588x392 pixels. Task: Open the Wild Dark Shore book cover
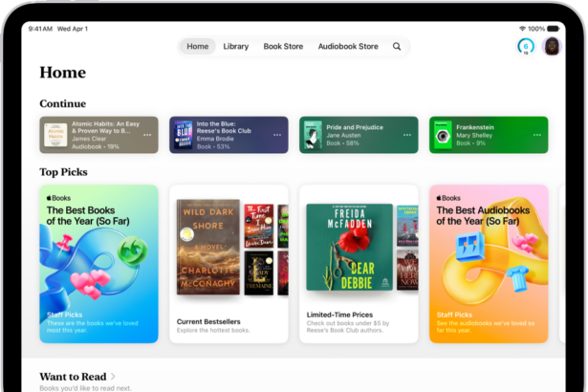208,247
